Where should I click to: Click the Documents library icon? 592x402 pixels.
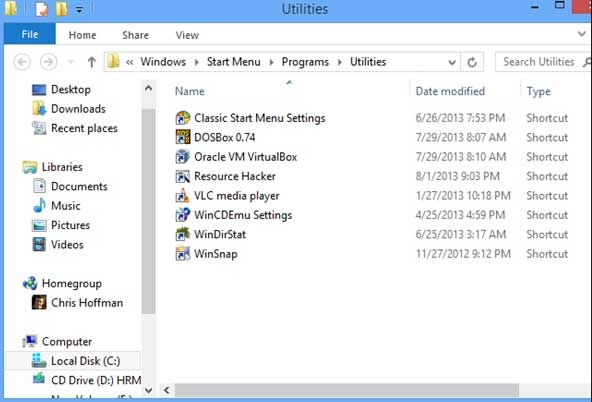tap(39, 186)
